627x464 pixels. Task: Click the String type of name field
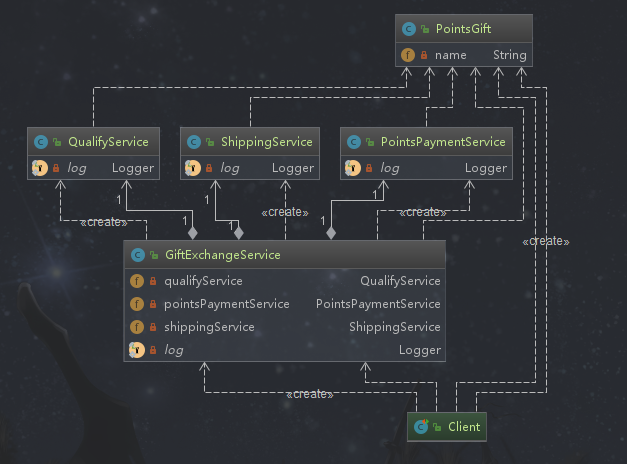(509, 55)
